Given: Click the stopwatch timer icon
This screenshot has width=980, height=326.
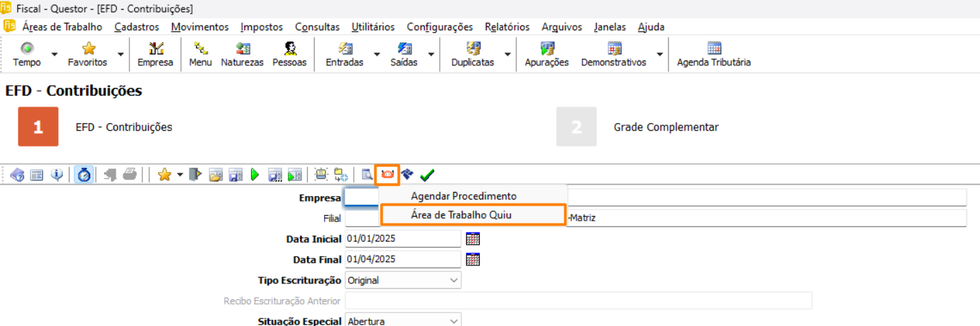Looking at the screenshot, I should click(84, 175).
